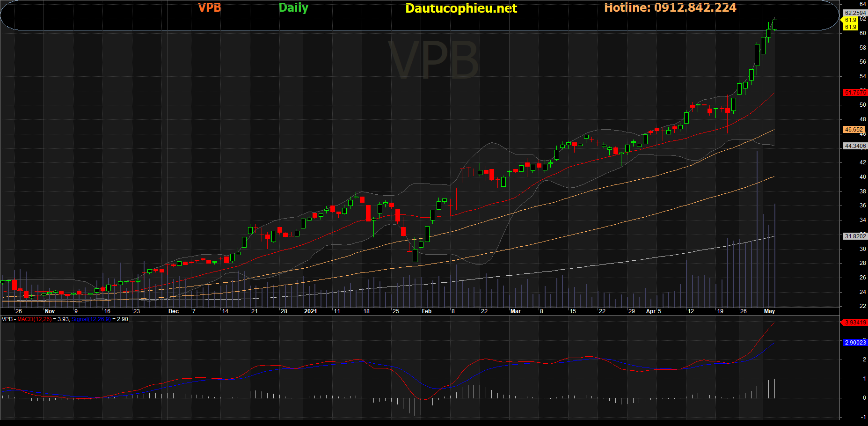Viewport: 868px width, 426px height.
Task: Click the Hotline phone number text
Action: pos(670,8)
